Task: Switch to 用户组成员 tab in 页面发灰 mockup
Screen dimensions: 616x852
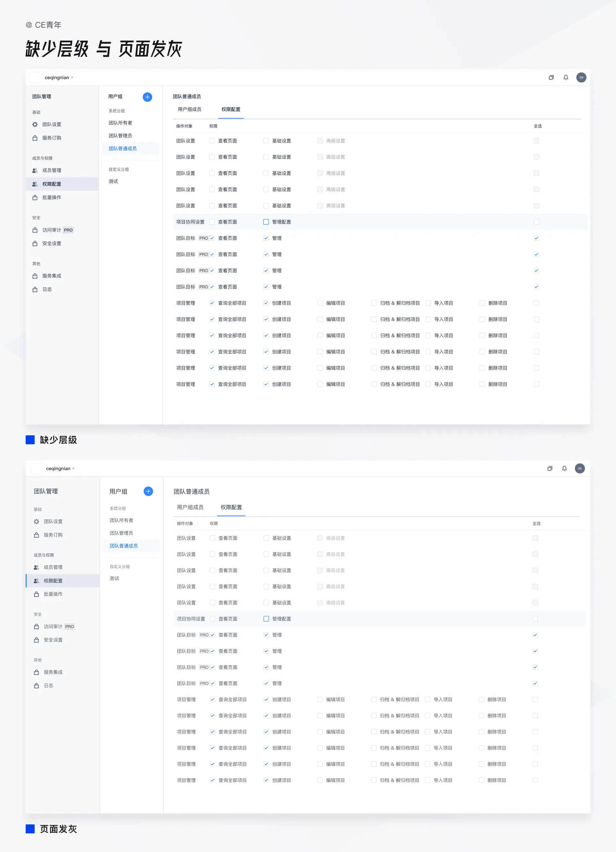Action: point(190,507)
